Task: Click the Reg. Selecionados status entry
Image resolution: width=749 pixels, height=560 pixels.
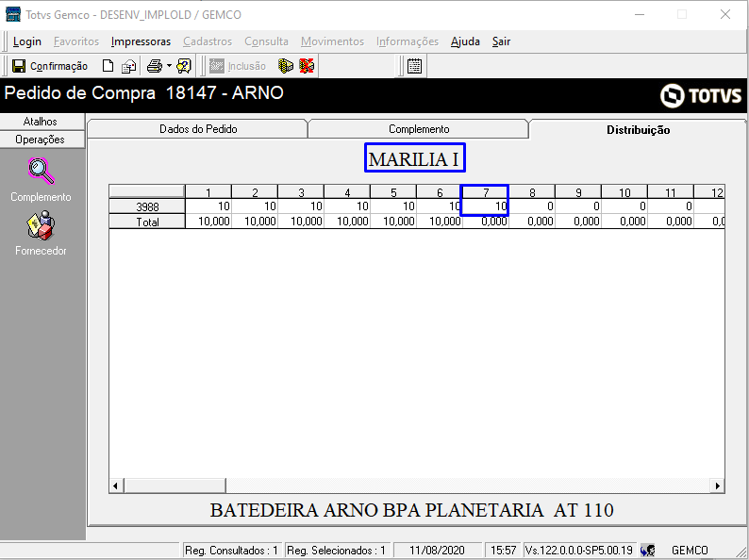Action: coord(336,550)
